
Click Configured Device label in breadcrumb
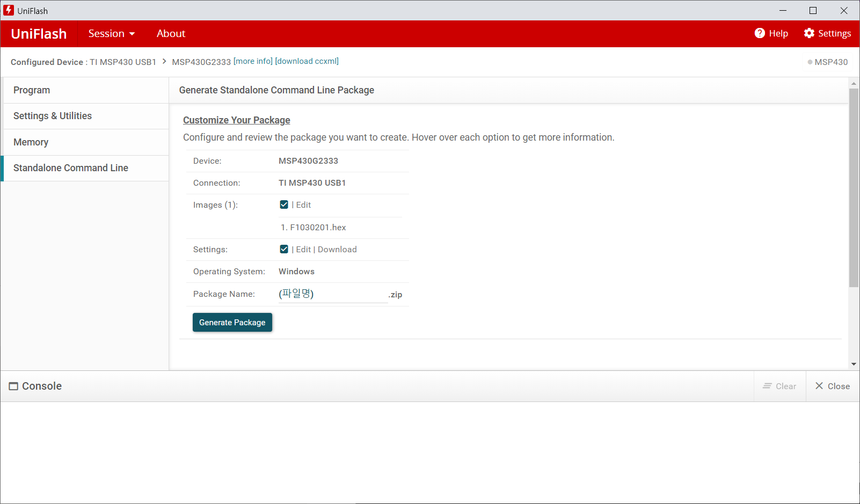[x=47, y=62]
